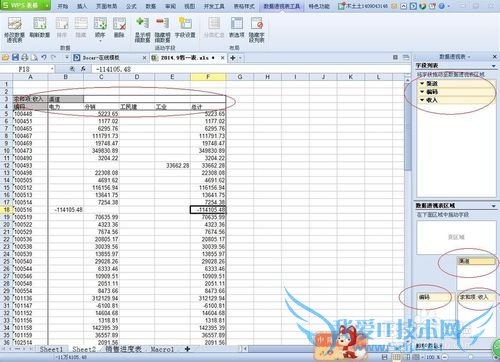This screenshot has width=500, height=362.
Task: Click the hide detail data red minus icon
Action: tap(162, 23)
